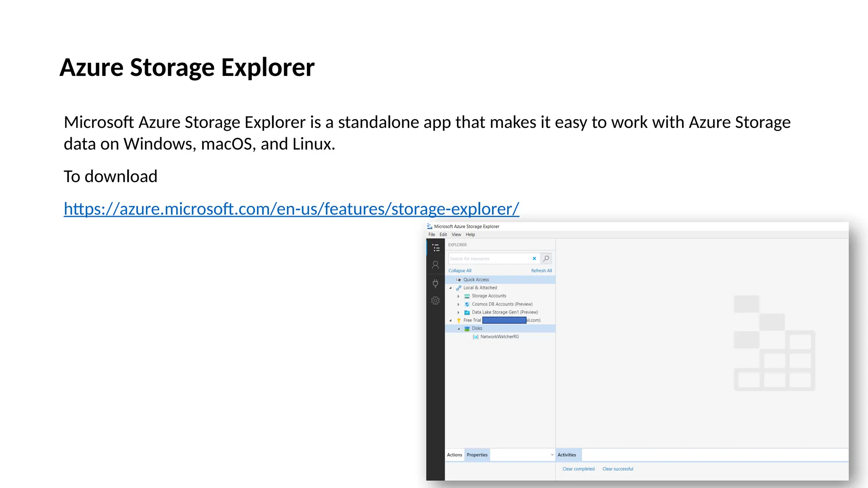Click Clear completed in Activities
This screenshot has width=868, height=488.
tap(579, 469)
